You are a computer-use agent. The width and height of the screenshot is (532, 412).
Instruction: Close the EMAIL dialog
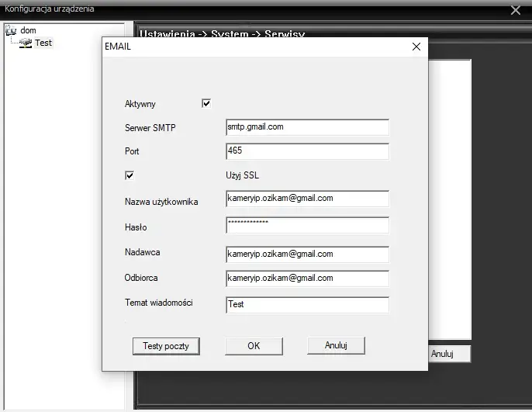416,47
